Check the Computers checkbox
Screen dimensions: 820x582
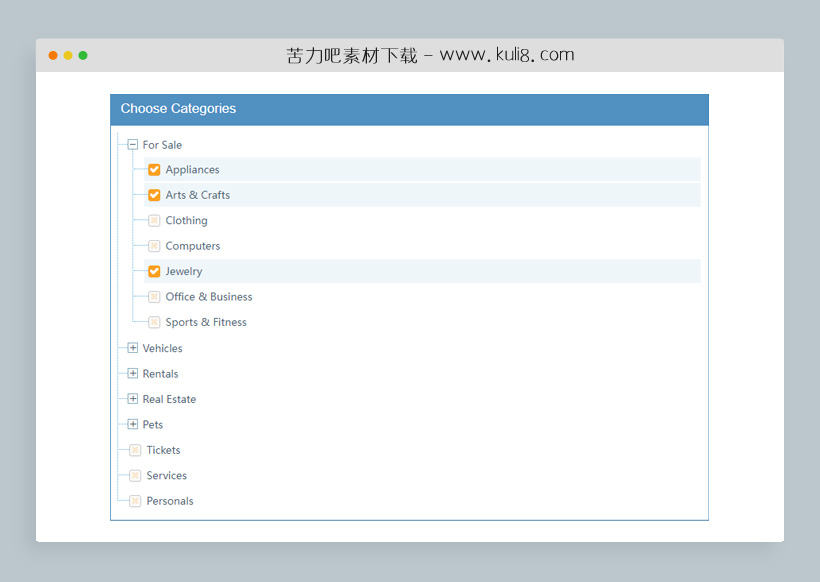[x=154, y=246]
